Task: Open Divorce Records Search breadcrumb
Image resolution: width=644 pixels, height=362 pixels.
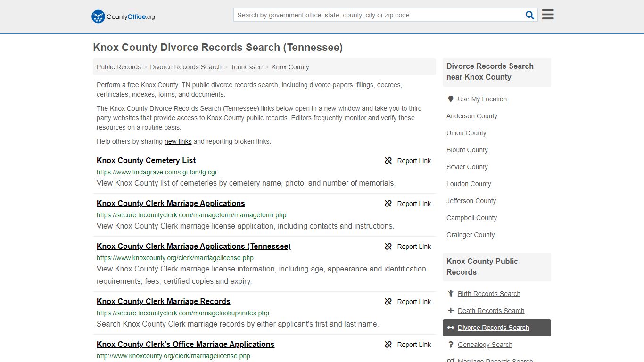Action: (x=186, y=67)
